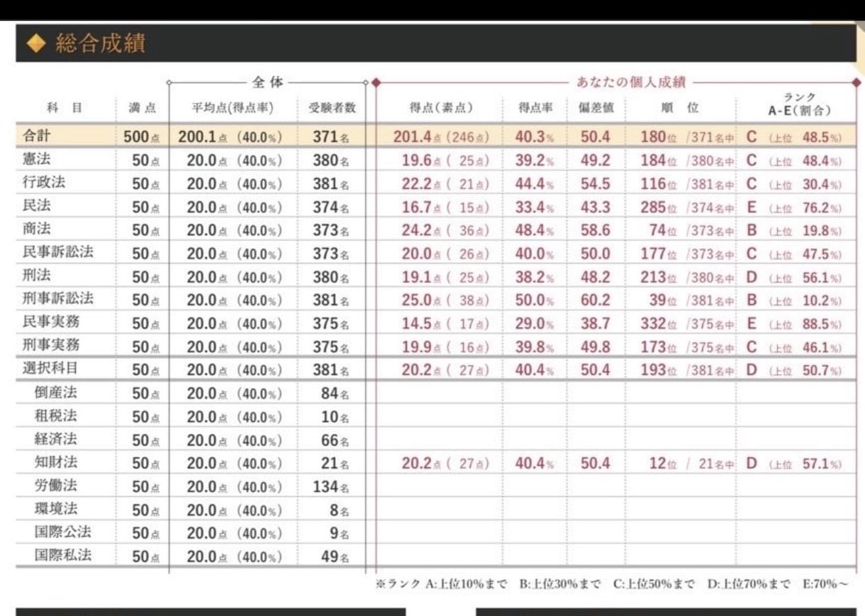The width and height of the screenshot is (865, 616).
Task: Click the 40.3% score rate cell
Action: point(535,137)
